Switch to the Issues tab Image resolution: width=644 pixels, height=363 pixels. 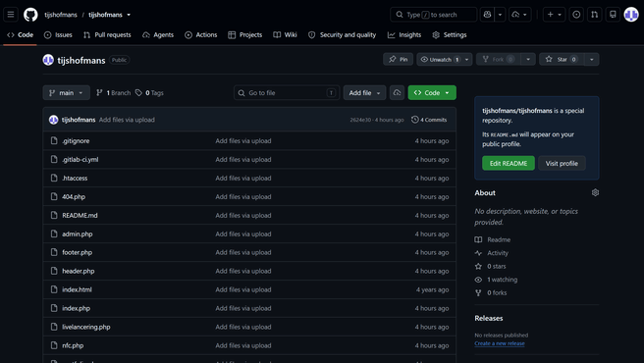pos(58,35)
